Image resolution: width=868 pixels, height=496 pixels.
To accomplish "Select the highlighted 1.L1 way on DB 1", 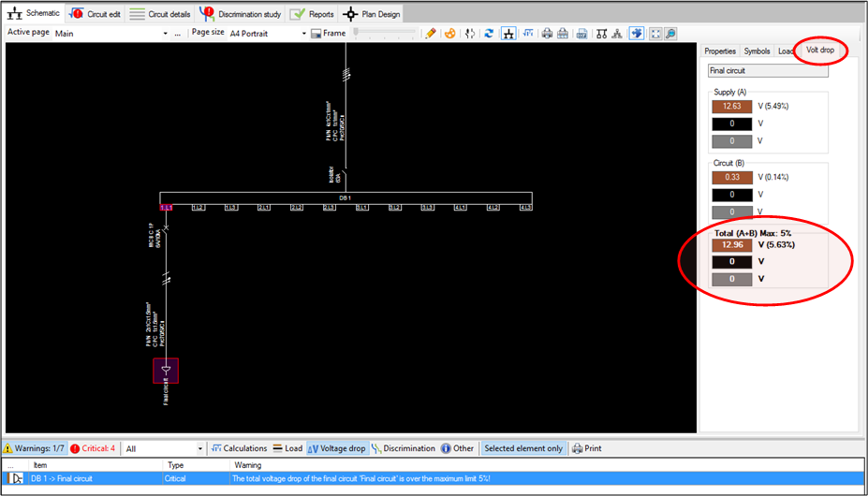I will pos(166,208).
